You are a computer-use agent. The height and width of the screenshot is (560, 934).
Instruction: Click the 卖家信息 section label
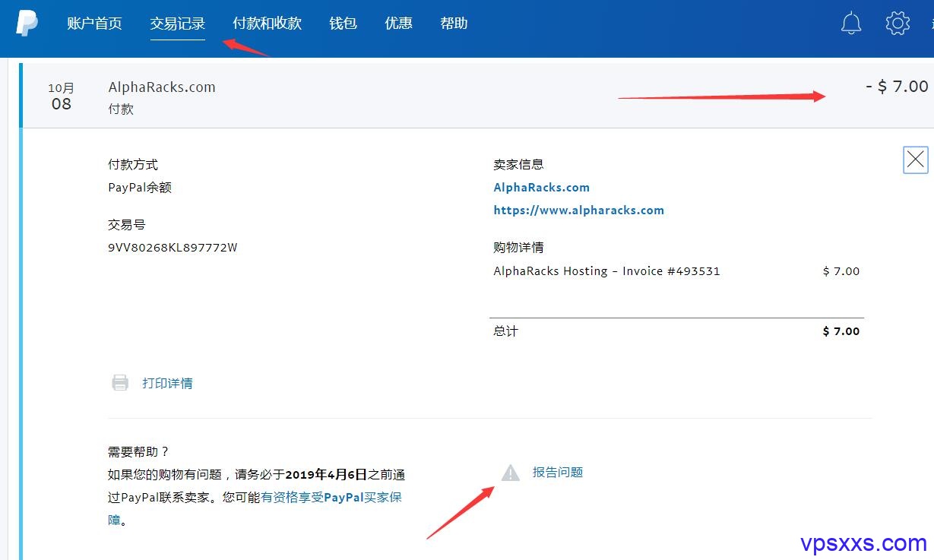[519, 165]
